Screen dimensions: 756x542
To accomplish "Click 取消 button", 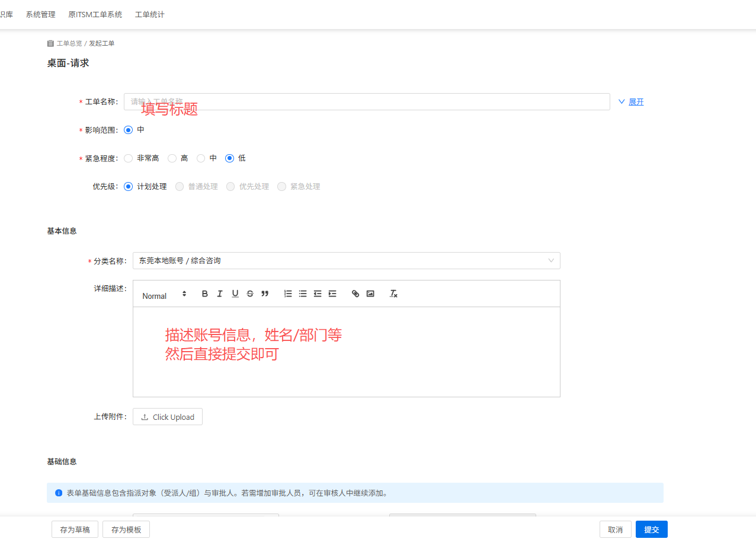I will [x=616, y=530].
